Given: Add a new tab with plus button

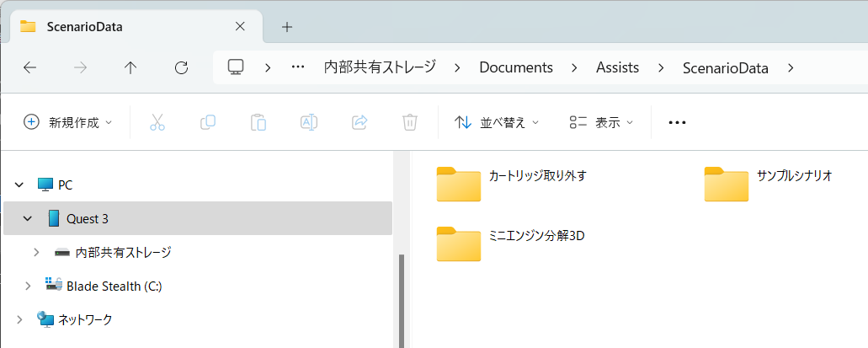Looking at the screenshot, I should [x=287, y=27].
